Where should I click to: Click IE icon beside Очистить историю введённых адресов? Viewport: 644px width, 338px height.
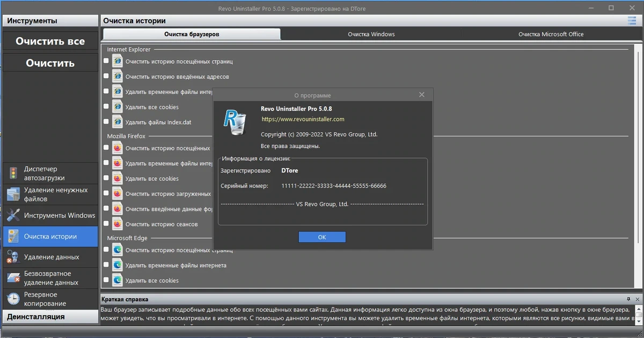[117, 76]
